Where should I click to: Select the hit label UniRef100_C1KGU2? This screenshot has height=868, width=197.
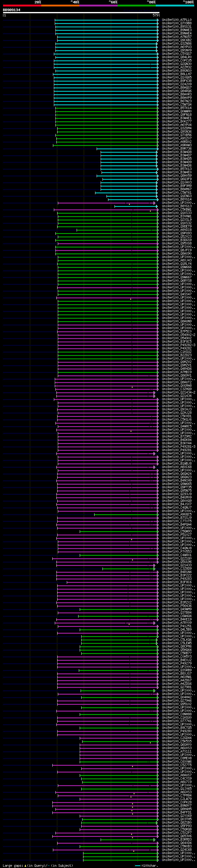pos(177,352)
